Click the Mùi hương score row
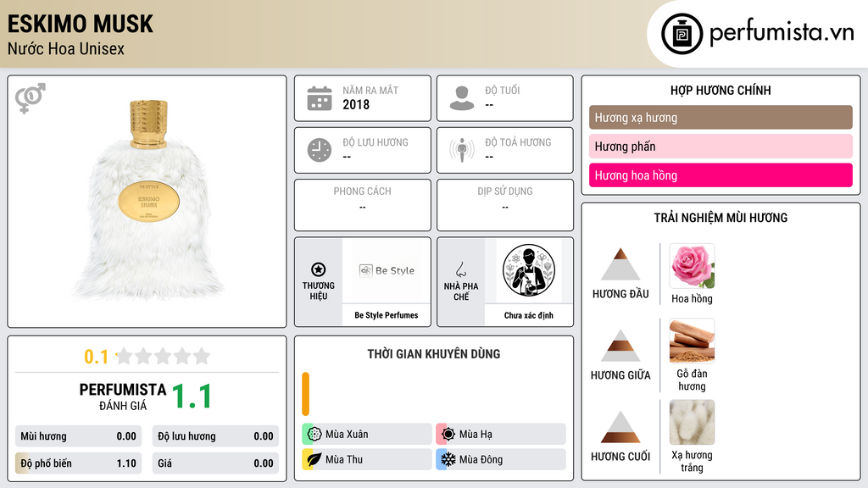Screen dimensions: 868x488 (78, 436)
